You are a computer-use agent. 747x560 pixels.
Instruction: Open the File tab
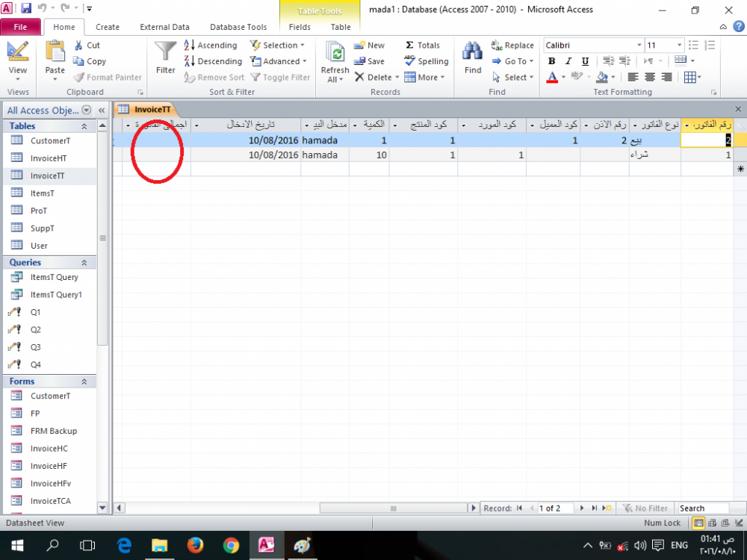pos(20,27)
